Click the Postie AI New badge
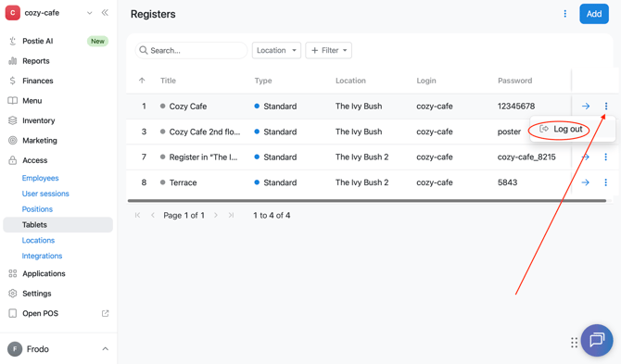This screenshot has height=364, width=621. click(x=97, y=41)
